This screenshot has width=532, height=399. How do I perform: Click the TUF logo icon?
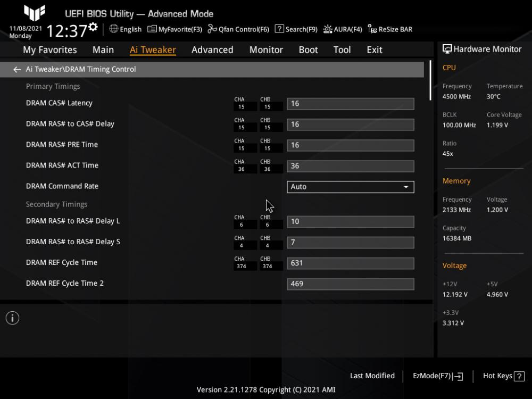coord(34,13)
